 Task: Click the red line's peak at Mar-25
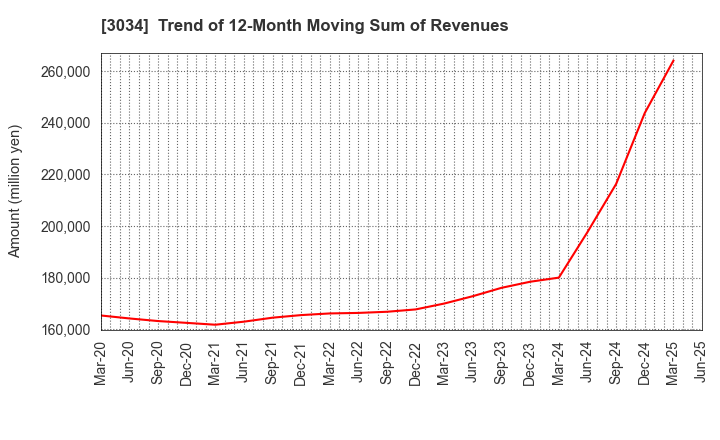pos(673,60)
